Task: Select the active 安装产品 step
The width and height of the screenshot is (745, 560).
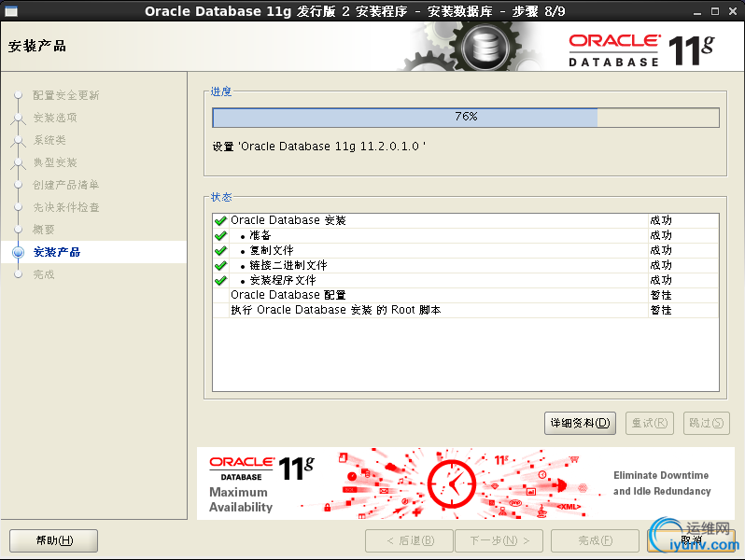Action: [57, 252]
